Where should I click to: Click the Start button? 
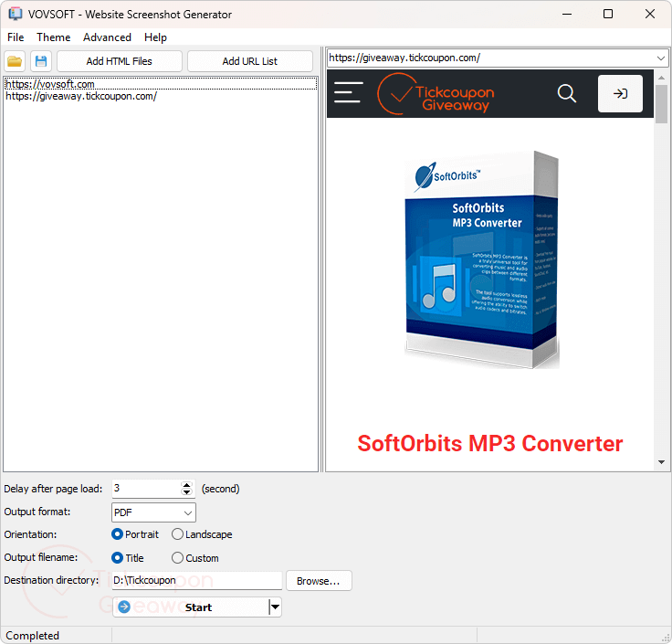tap(191, 607)
